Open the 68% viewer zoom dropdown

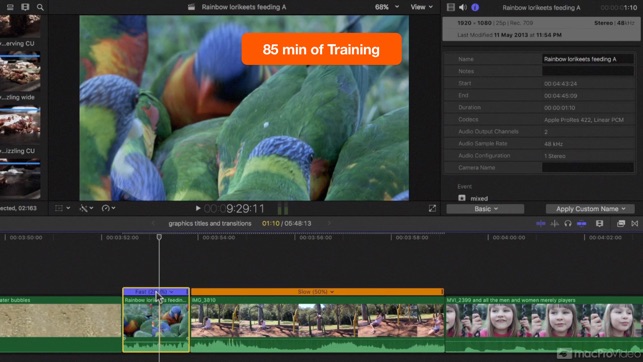[387, 7]
